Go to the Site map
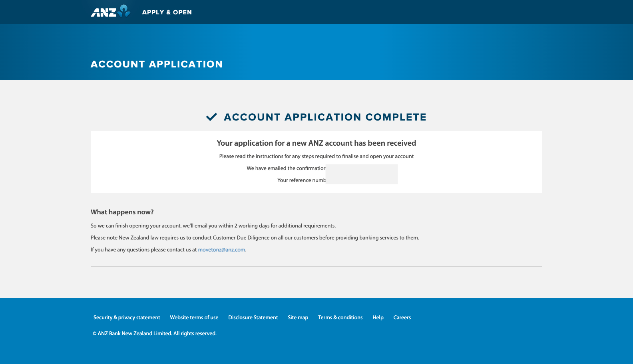The width and height of the screenshot is (633, 364). coord(298,318)
